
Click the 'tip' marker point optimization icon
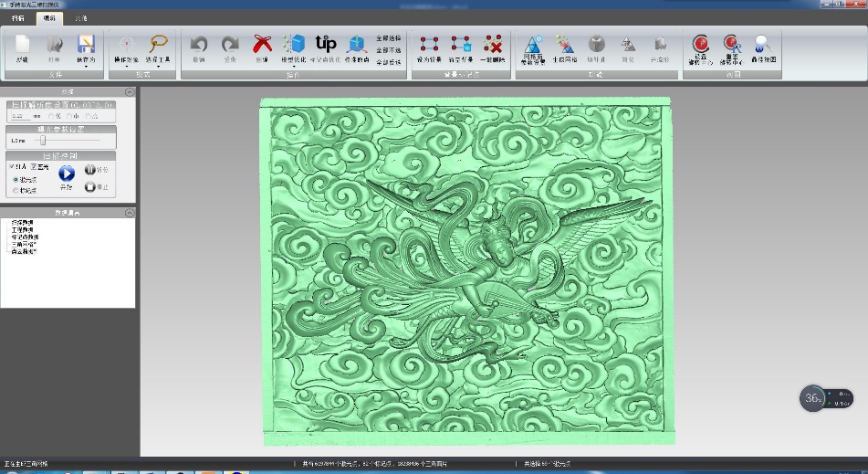325,43
